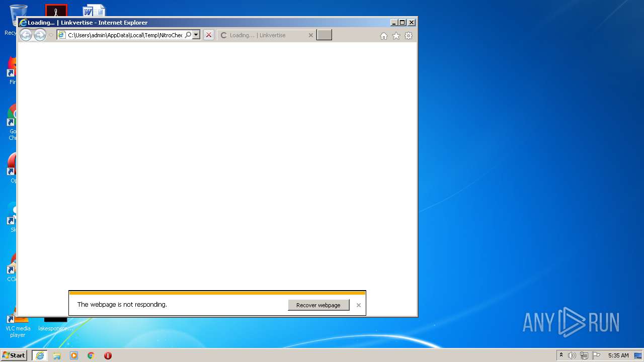Click the address bar path field
This screenshot has width=644, height=362.
click(125, 35)
